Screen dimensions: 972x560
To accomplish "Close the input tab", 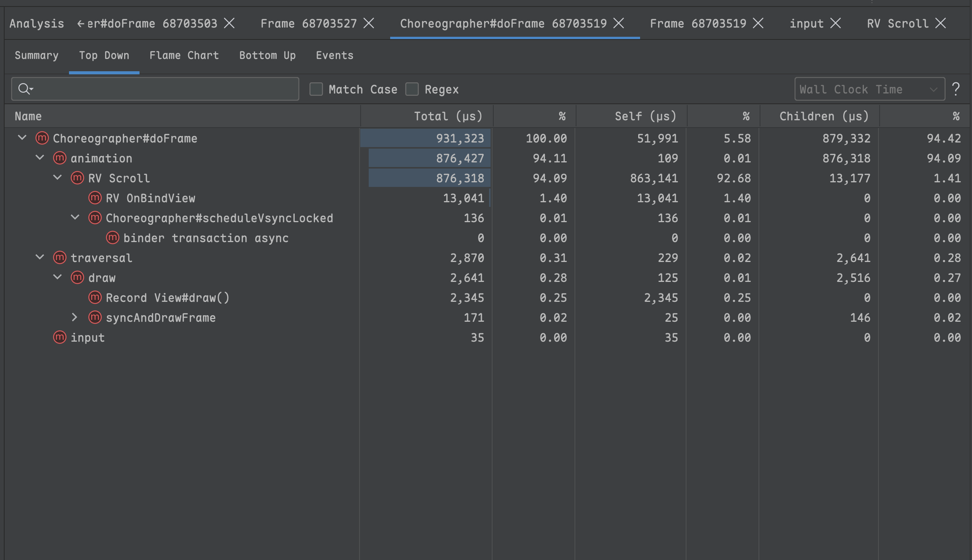I will click(x=836, y=23).
